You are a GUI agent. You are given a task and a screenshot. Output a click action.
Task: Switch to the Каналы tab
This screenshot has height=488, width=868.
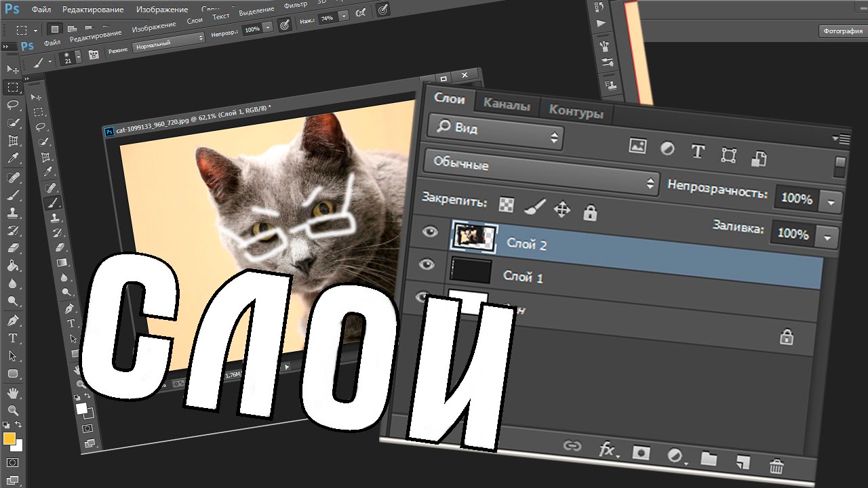click(x=507, y=105)
